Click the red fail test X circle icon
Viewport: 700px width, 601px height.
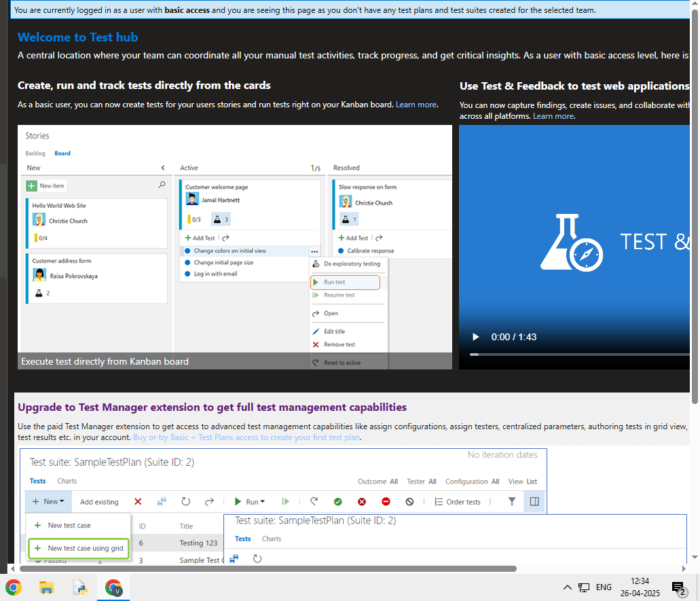click(x=362, y=502)
